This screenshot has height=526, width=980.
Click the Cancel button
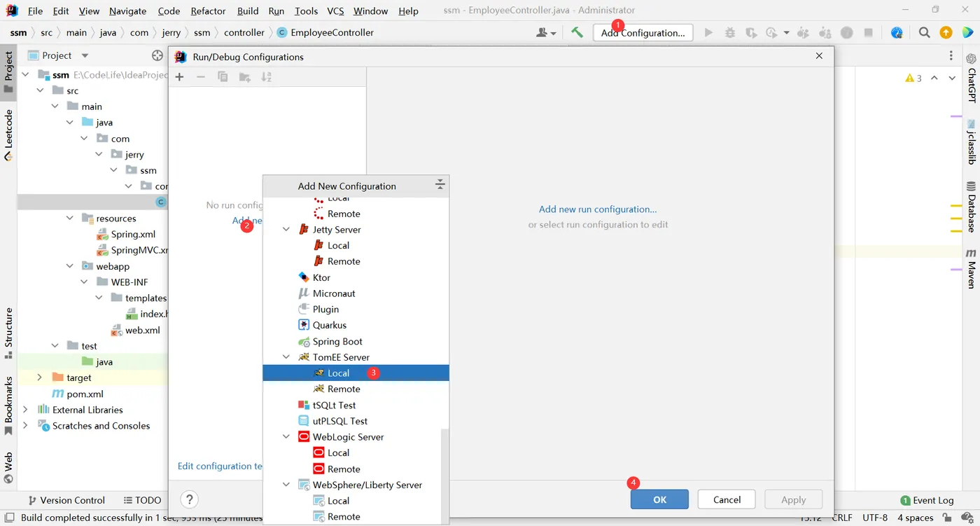pyautogui.click(x=727, y=499)
